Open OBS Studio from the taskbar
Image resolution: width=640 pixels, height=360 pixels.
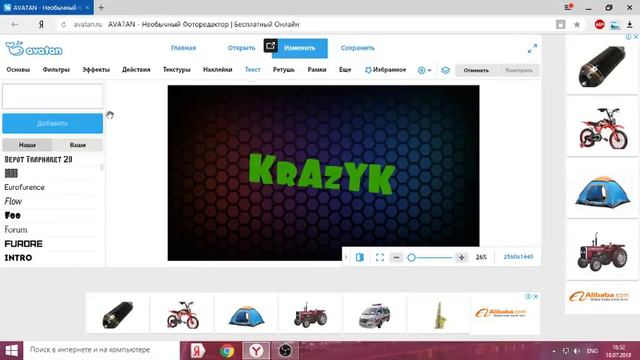tap(285, 351)
